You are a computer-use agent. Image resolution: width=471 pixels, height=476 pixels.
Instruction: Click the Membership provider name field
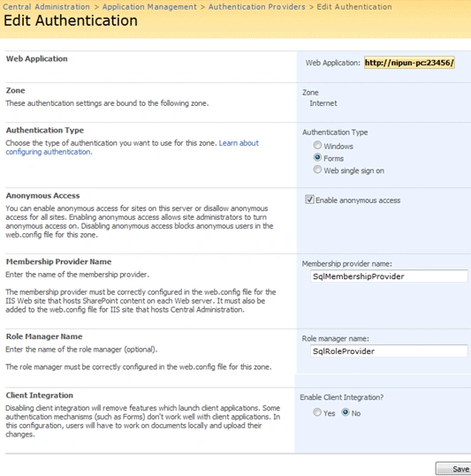[389, 276]
